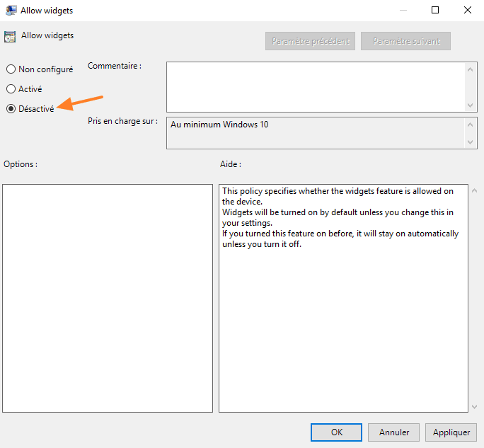This screenshot has height=448, width=484.
Task: Maximize the Allow widgets window
Action: [435, 11]
